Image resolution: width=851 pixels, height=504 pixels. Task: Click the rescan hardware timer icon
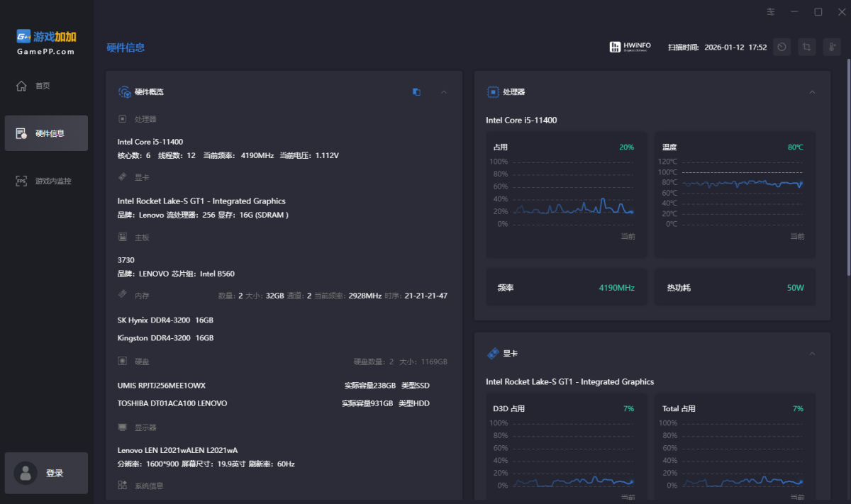pos(782,47)
